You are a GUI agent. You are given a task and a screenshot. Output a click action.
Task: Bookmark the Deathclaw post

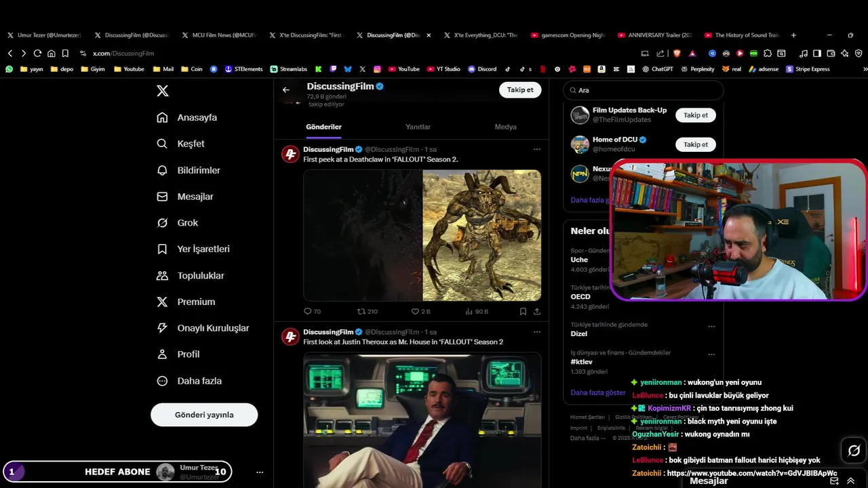point(523,312)
